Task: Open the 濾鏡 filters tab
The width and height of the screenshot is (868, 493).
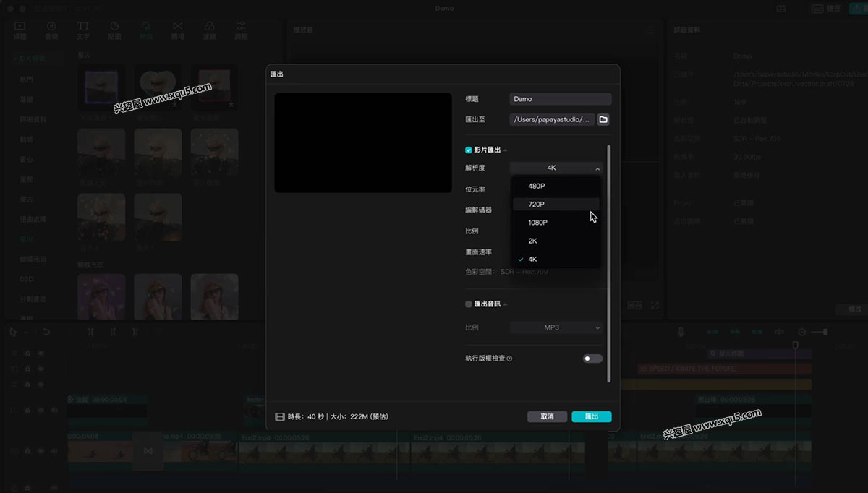Action: pos(210,30)
